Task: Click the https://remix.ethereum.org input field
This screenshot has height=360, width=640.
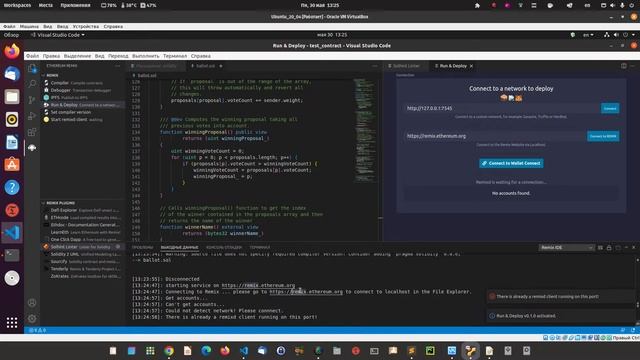Action: coord(495,136)
